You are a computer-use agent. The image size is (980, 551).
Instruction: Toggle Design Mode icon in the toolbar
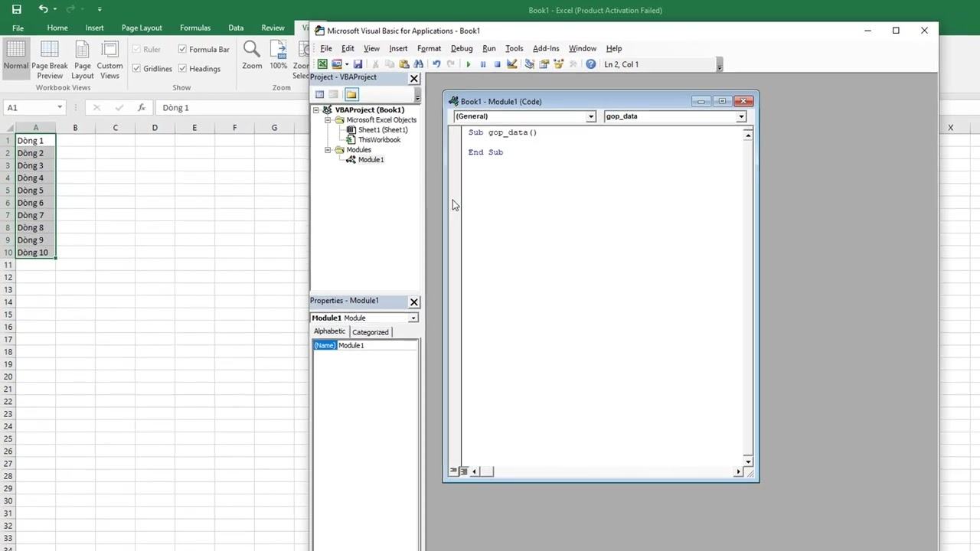[x=511, y=64]
